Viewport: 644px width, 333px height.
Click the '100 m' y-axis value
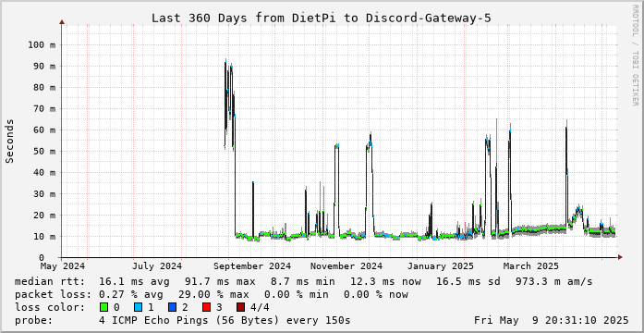click(42, 44)
